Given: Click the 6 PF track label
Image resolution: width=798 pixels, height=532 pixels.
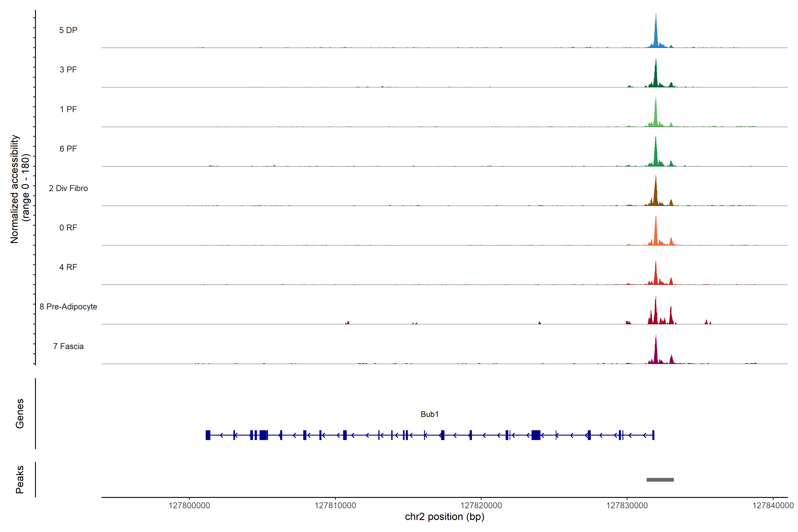Looking at the screenshot, I should point(68,149).
